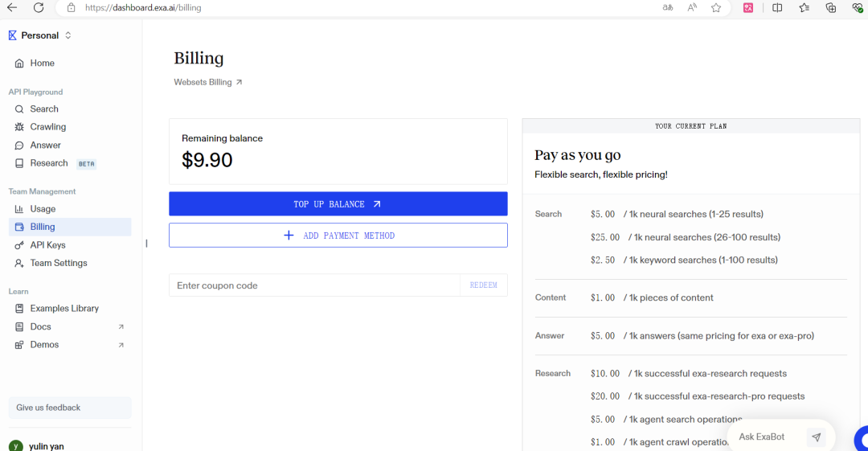Open the Examples Library
Viewport: 868px width, 451px height.
click(x=70, y=309)
